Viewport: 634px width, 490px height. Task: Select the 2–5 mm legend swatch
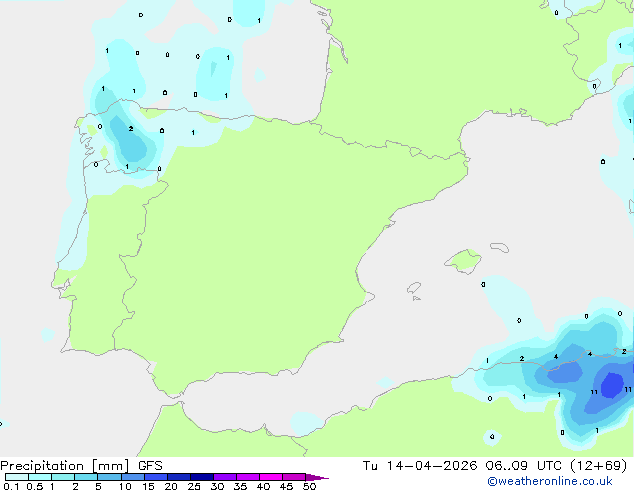click(x=86, y=477)
